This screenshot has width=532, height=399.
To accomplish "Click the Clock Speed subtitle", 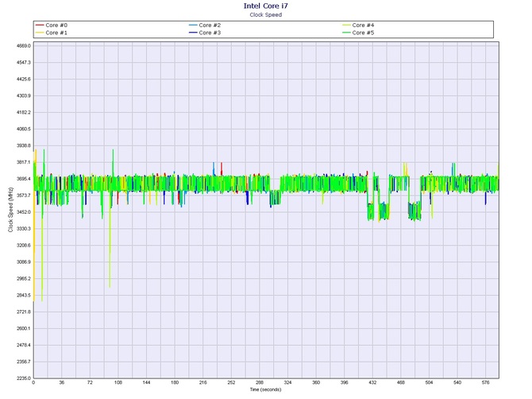I will click(x=266, y=14).
